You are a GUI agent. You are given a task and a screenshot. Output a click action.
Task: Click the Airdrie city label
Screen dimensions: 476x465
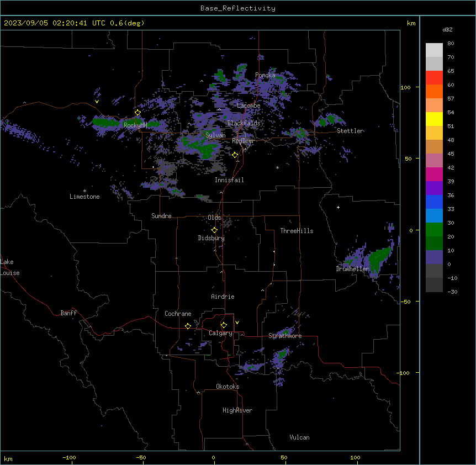click(x=223, y=297)
